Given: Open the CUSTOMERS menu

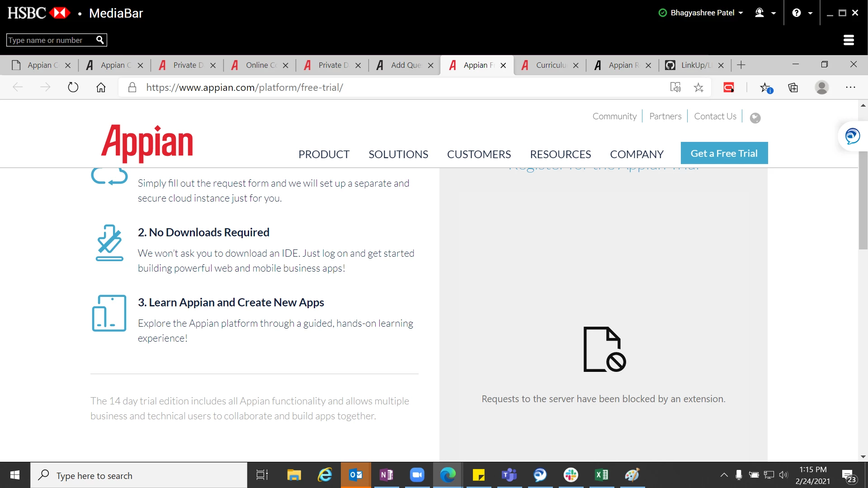Looking at the screenshot, I should pyautogui.click(x=479, y=154).
